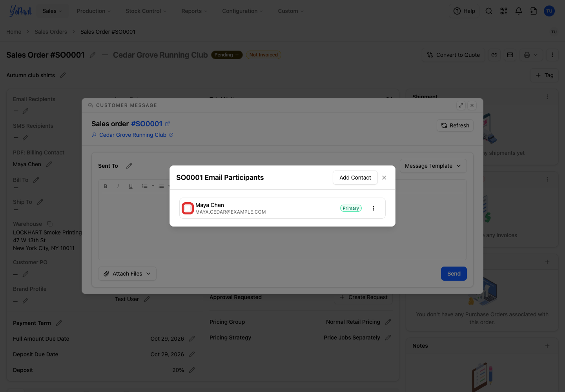Open the email order icon

point(510,55)
